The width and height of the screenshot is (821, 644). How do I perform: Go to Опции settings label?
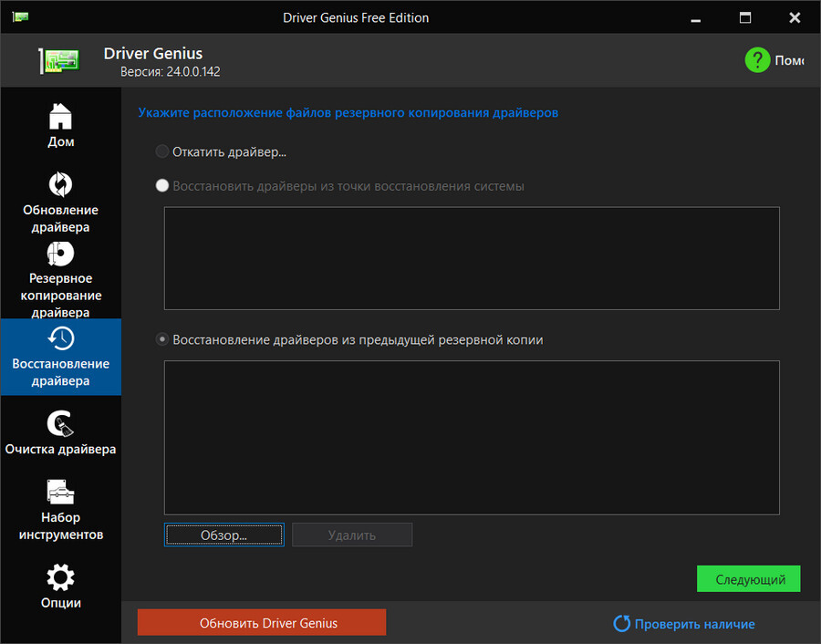coord(61,603)
